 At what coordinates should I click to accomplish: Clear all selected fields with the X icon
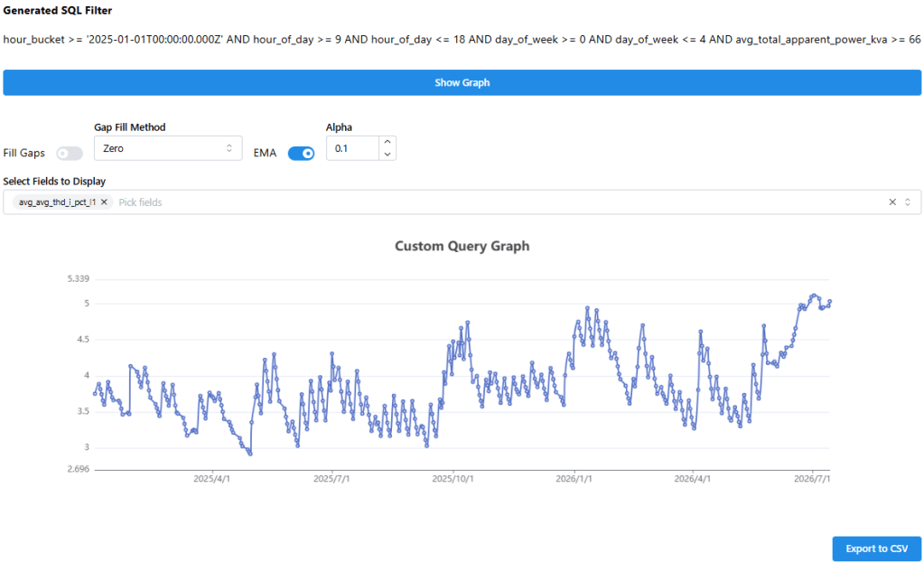[x=892, y=202]
